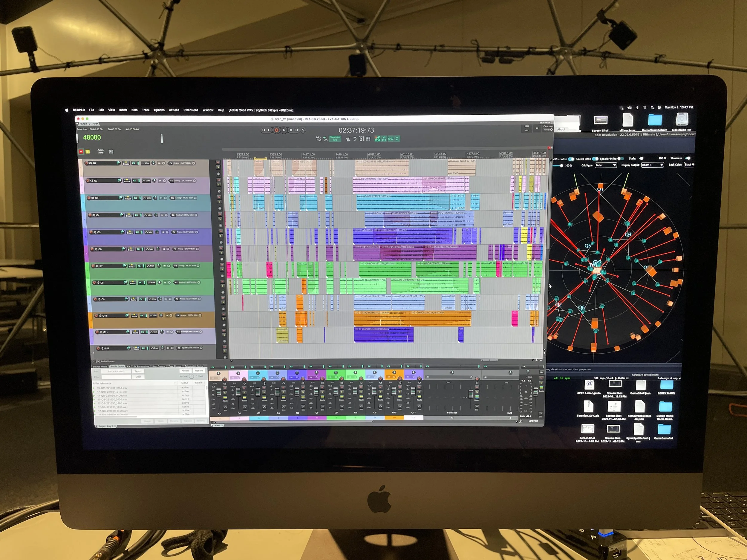Enable the Speaker Infos switch

pyautogui.click(x=620, y=158)
